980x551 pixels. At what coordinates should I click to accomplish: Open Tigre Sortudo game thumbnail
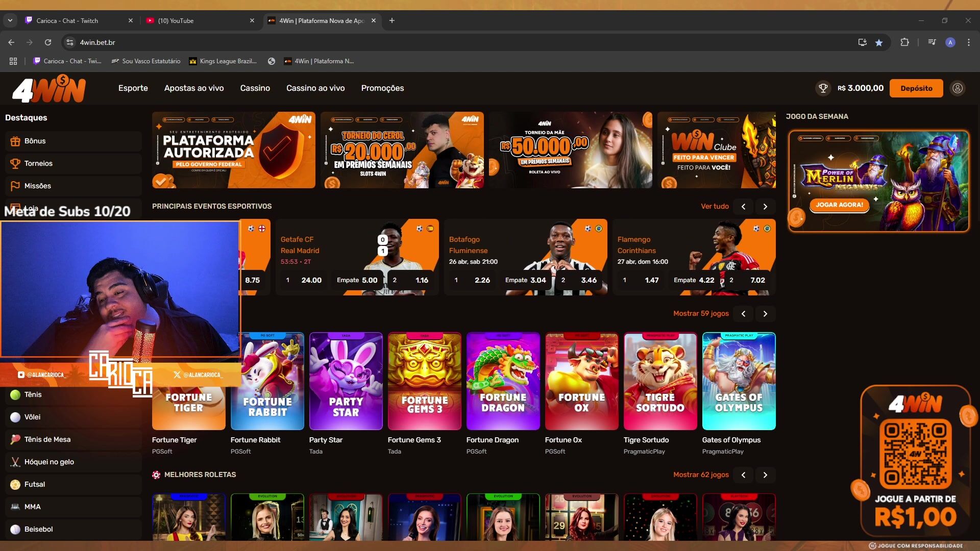coord(660,381)
